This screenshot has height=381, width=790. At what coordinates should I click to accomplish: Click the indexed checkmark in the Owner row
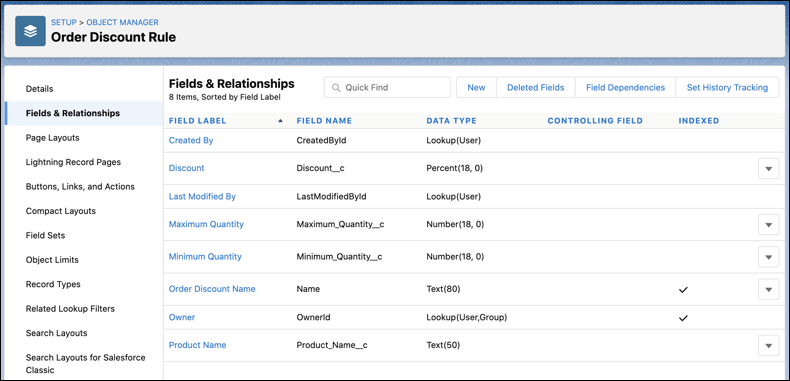coord(683,318)
